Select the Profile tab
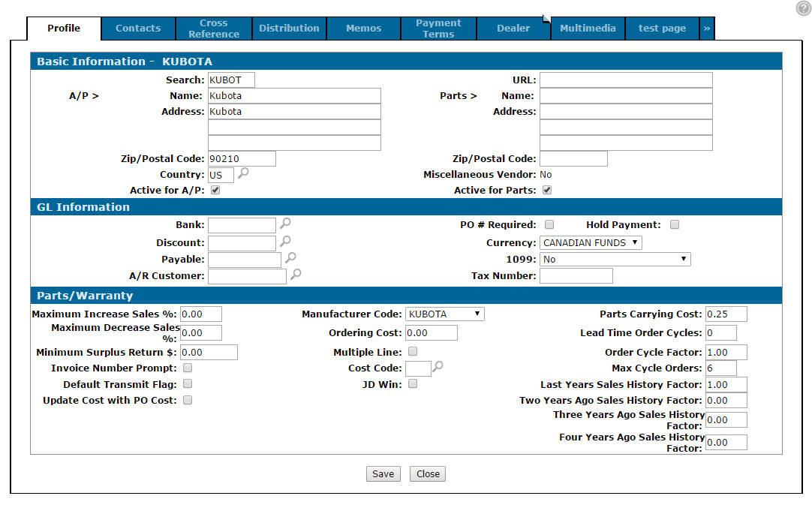The image size is (812, 532). pyautogui.click(x=64, y=29)
